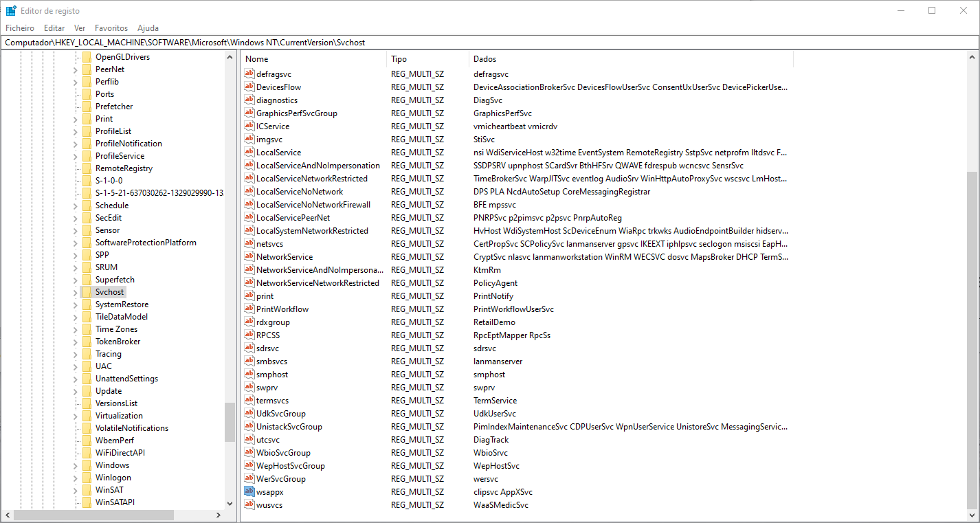This screenshot has height=523, width=980.
Task: Select the TileDataModel key
Action: point(121,317)
